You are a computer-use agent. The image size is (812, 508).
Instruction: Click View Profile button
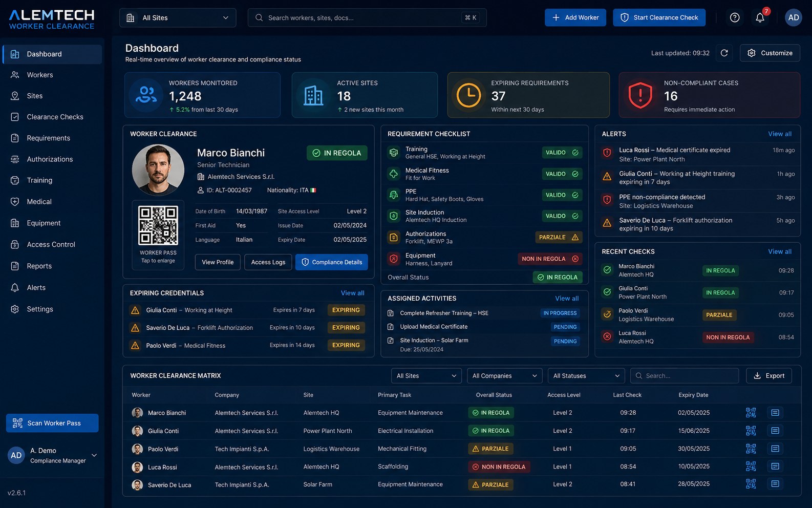218,262
